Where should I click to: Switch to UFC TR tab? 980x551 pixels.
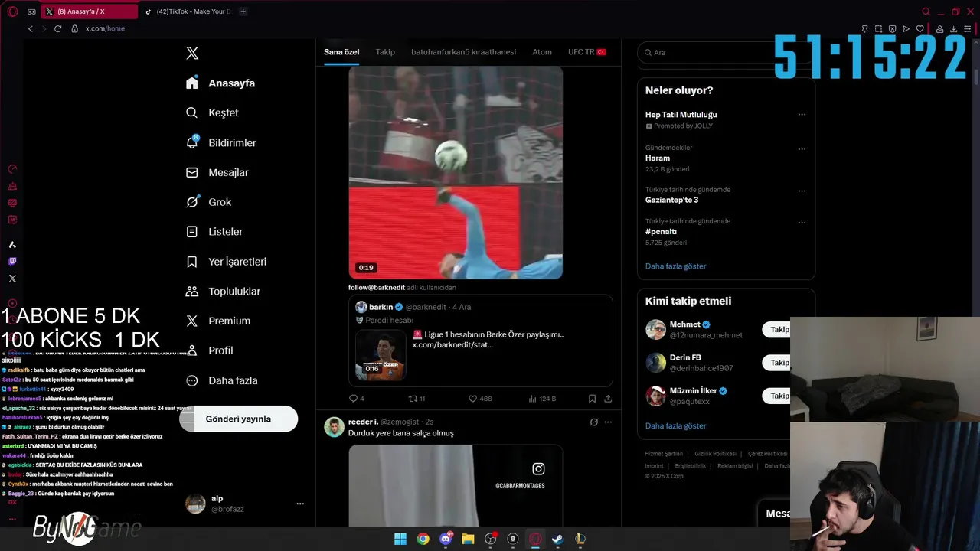coord(586,52)
